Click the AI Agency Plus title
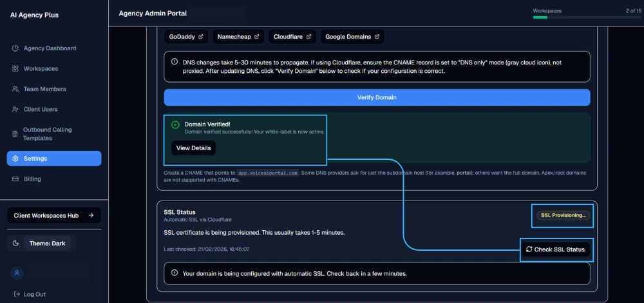The width and height of the screenshot is (644, 303). coord(35,15)
